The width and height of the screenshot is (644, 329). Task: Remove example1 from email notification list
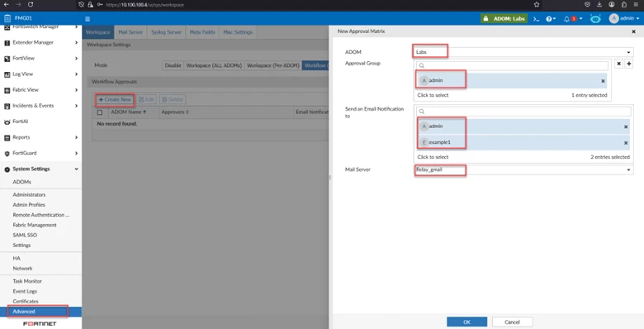[626, 143]
